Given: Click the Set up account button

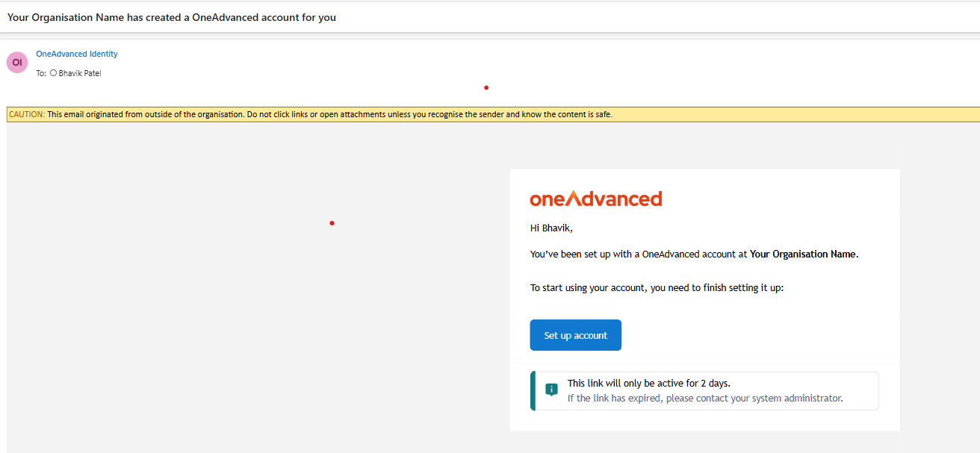Looking at the screenshot, I should 575,335.
